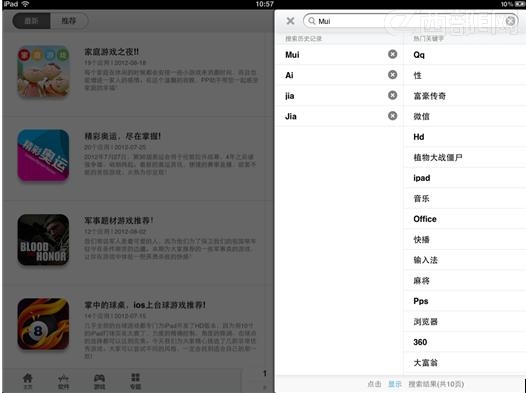This screenshot has width=526, height=393.
Task: Open the Blood Honor article thumbnail
Action: pos(43,240)
